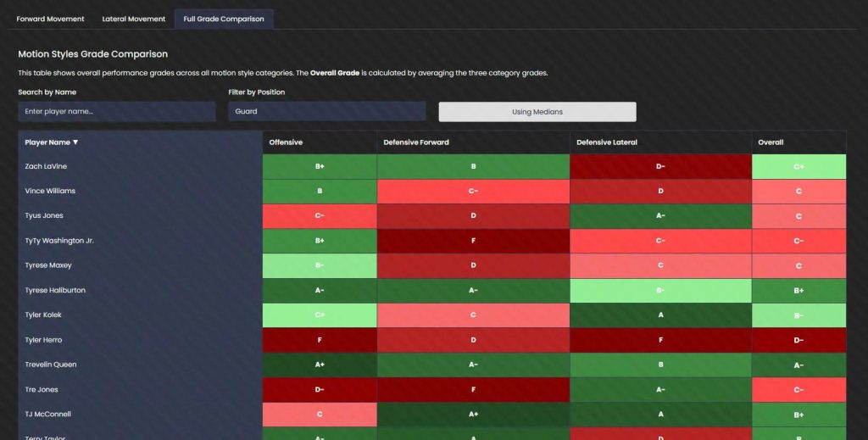Open the Filter by Position dropdown
Viewport: 868px width, 440px height.
[x=326, y=111]
